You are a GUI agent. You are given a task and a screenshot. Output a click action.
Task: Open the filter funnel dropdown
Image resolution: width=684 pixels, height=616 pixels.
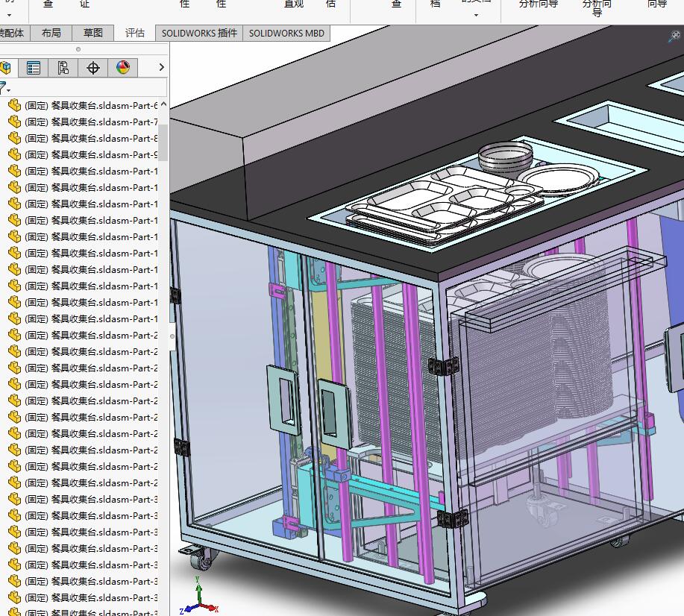(4, 88)
